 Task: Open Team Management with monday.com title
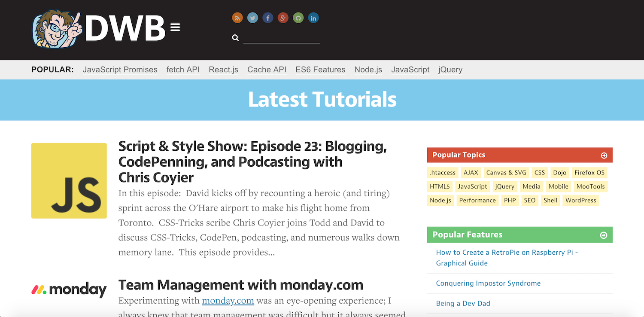(x=241, y=285)
